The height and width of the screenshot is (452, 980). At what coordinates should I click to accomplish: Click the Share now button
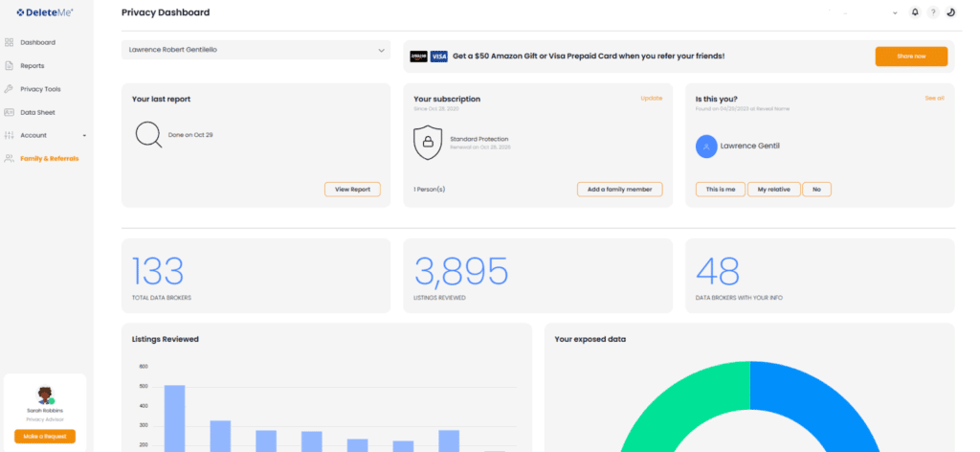point(911,56)
